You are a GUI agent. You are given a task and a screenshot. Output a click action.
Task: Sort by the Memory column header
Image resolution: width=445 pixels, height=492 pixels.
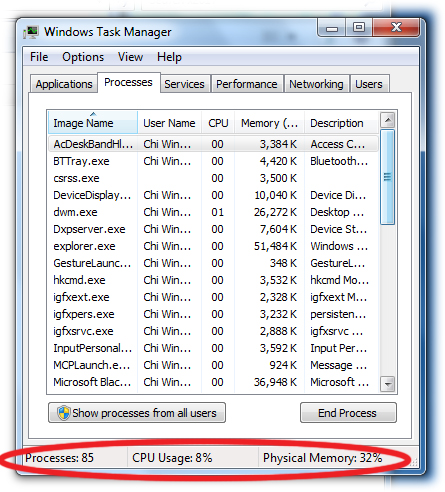click(269, 123)
